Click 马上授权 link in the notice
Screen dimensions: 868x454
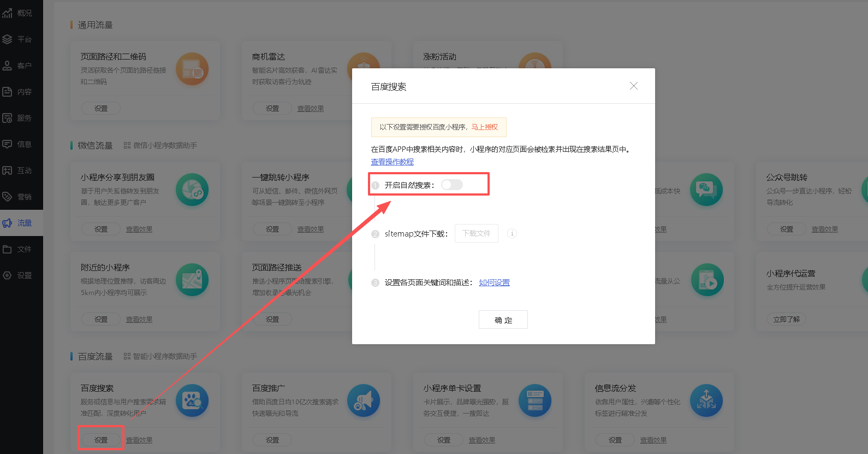pos(485,127)
